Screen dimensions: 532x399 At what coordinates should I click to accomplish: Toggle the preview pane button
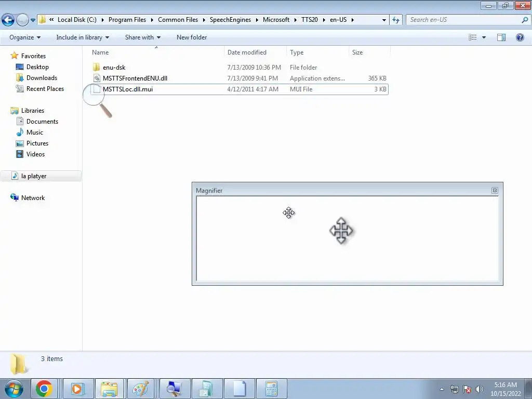[x=501, y=37]
